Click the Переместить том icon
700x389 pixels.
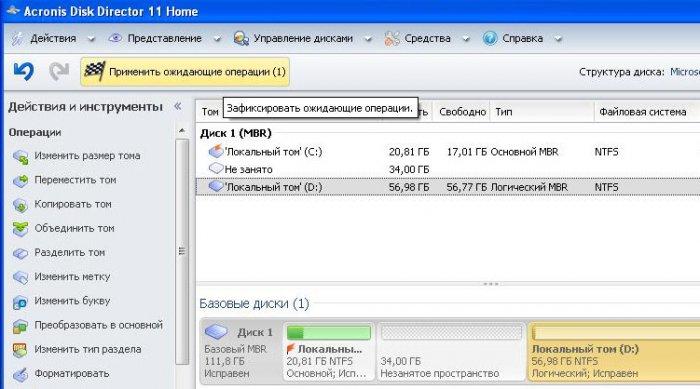(x=21, y=180)
